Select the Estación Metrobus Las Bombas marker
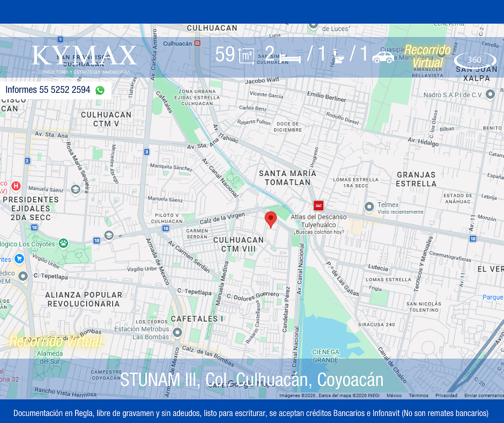 coord(177,333)
